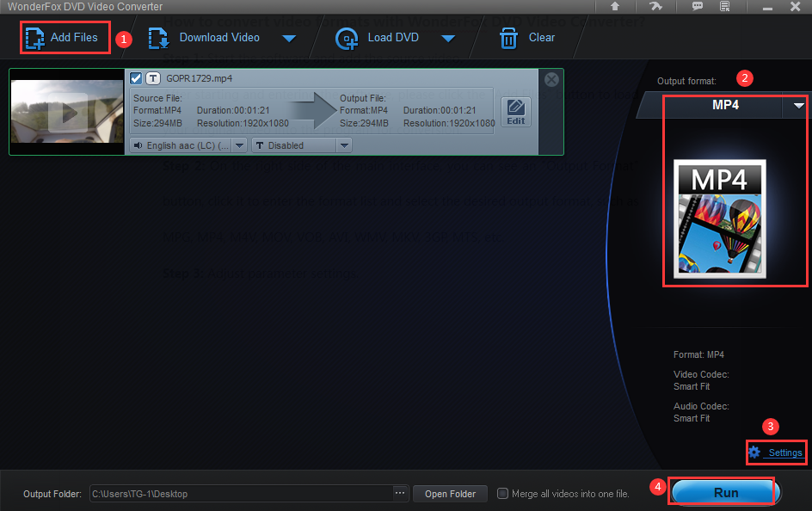Open the MP4 output format selector

tap(724, 105)
